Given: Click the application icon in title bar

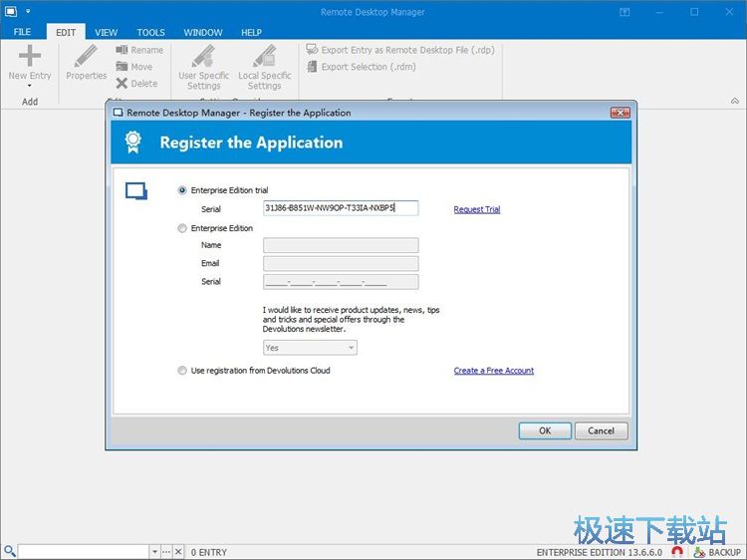Looking at the screenshot, I should click(x=10, y=11).
